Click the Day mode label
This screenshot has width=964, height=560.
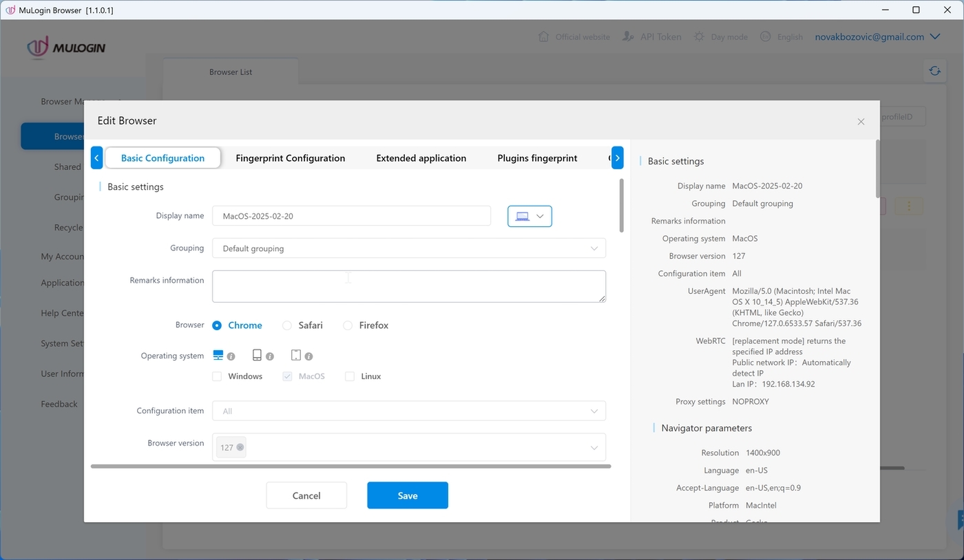point(729,36)
